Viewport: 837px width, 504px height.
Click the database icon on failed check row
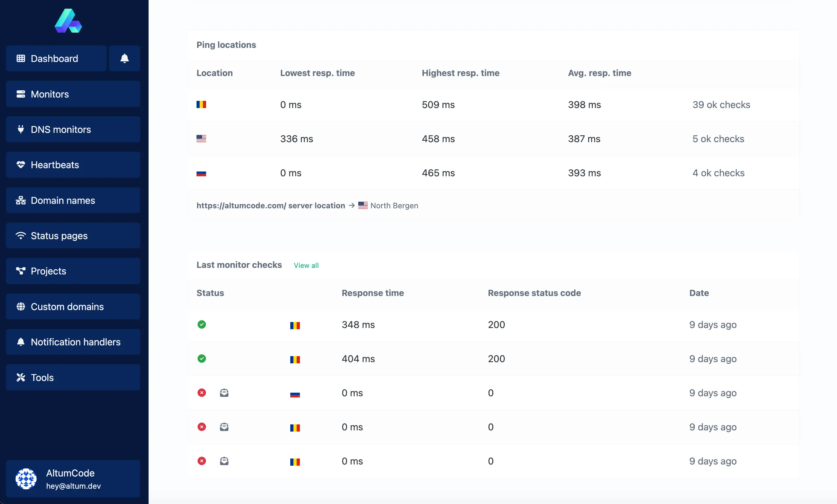223,392
